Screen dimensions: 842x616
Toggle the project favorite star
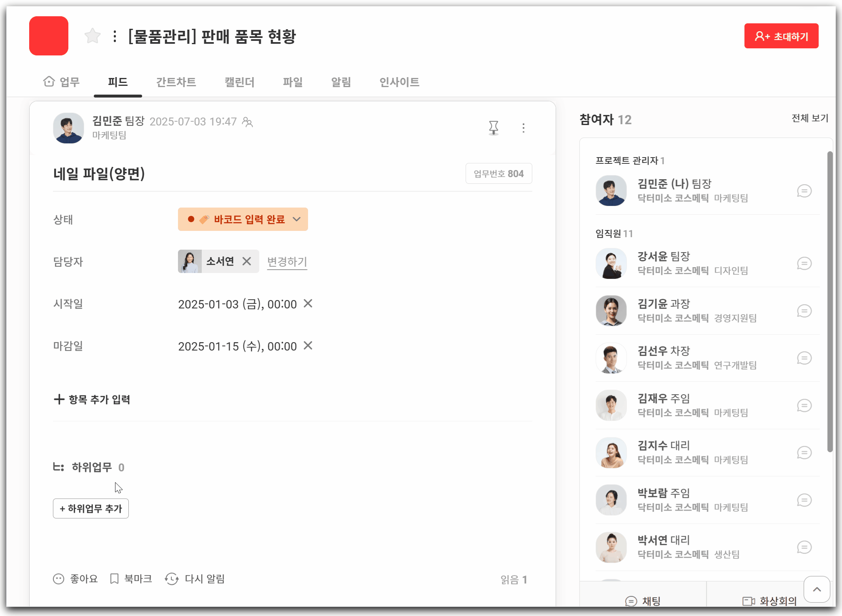93,36
